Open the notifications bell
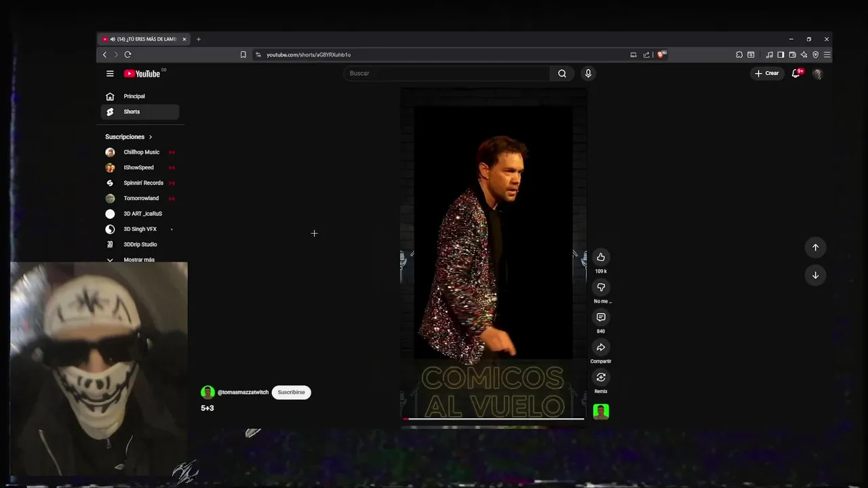Image resolution: width=868 pixels, height=488 pixels. (x=797, y=73)
